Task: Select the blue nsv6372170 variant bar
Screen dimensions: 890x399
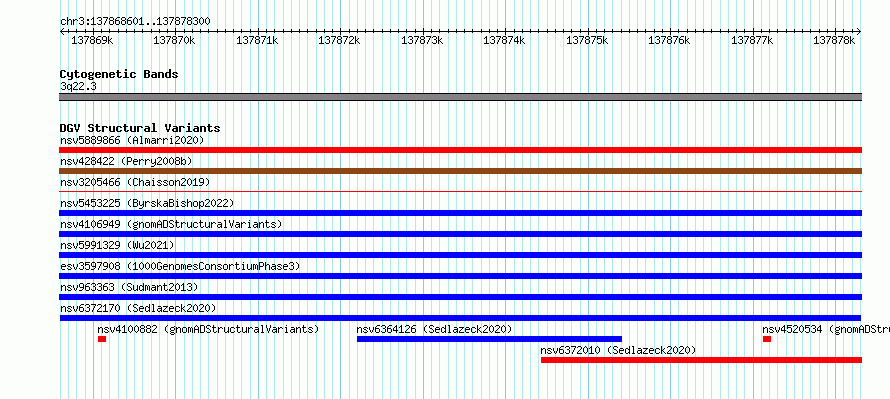Action: click(460, 318)
